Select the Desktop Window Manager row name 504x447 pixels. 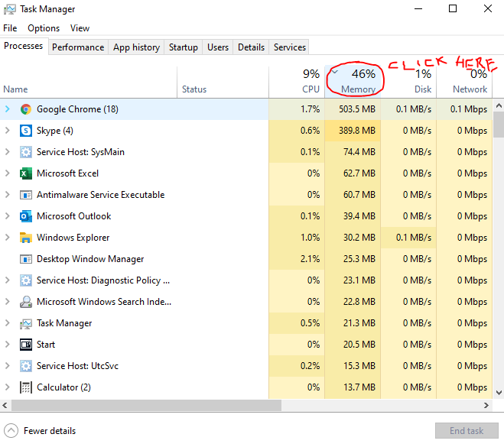pos(90,259)
